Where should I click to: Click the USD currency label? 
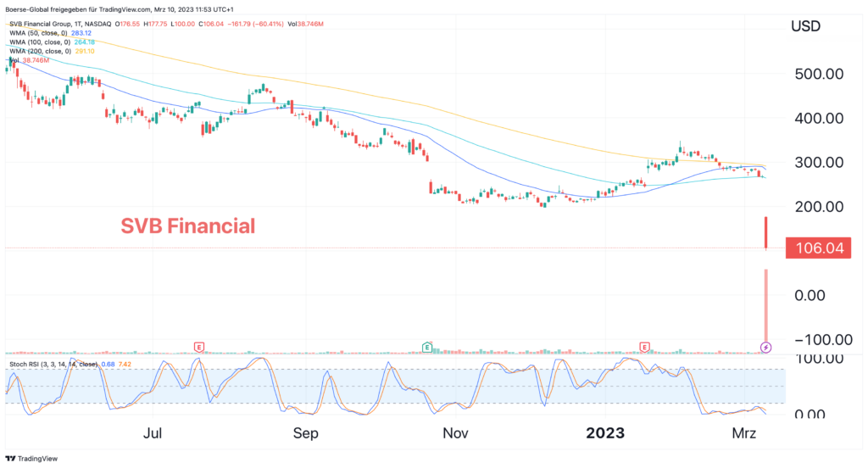[805, 26]
